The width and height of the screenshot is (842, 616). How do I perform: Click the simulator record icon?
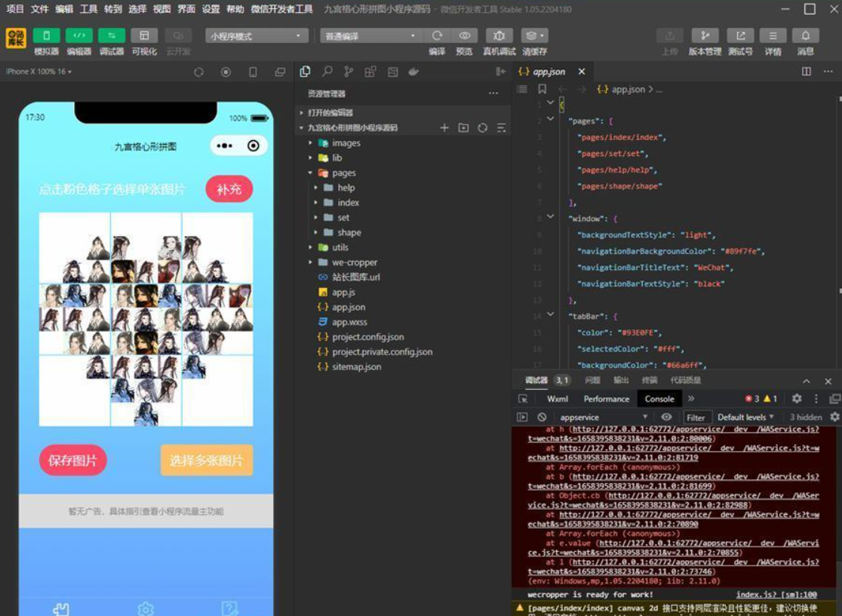(226, 72)
